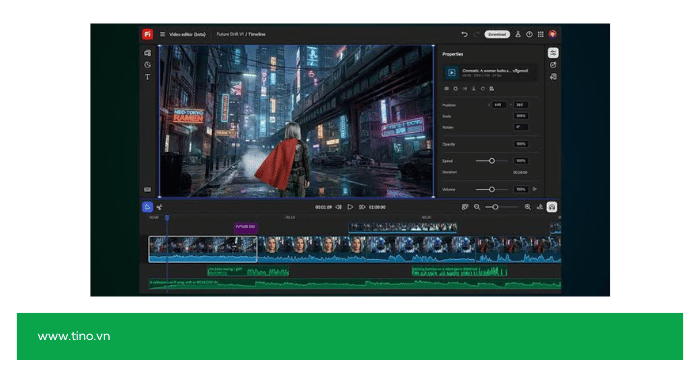Click the Rotate value field
700x375 pixels.
click(x=521, y=127)
